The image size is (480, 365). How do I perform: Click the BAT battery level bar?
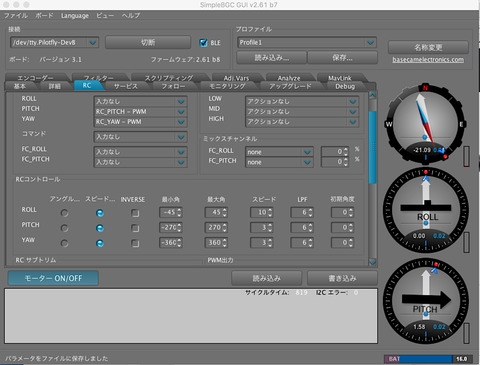[428, 359]
